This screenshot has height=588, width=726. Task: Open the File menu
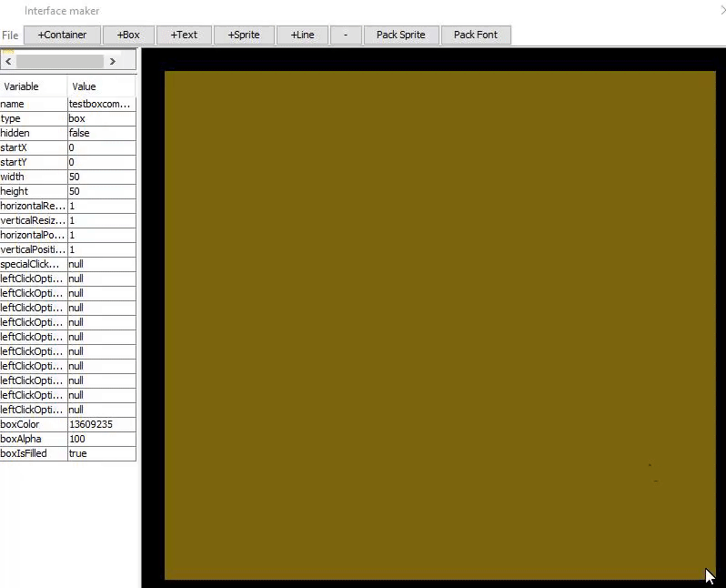click(10, 35)
